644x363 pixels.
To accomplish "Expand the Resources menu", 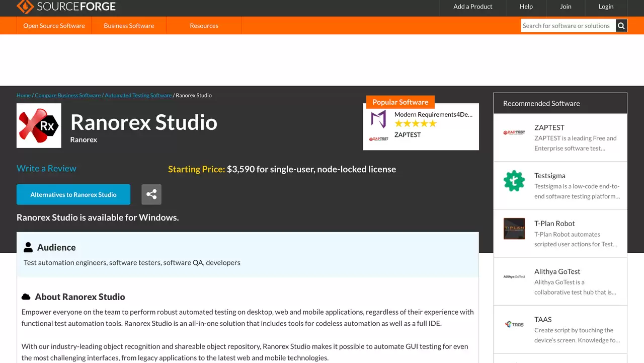I will pos(204,26).
